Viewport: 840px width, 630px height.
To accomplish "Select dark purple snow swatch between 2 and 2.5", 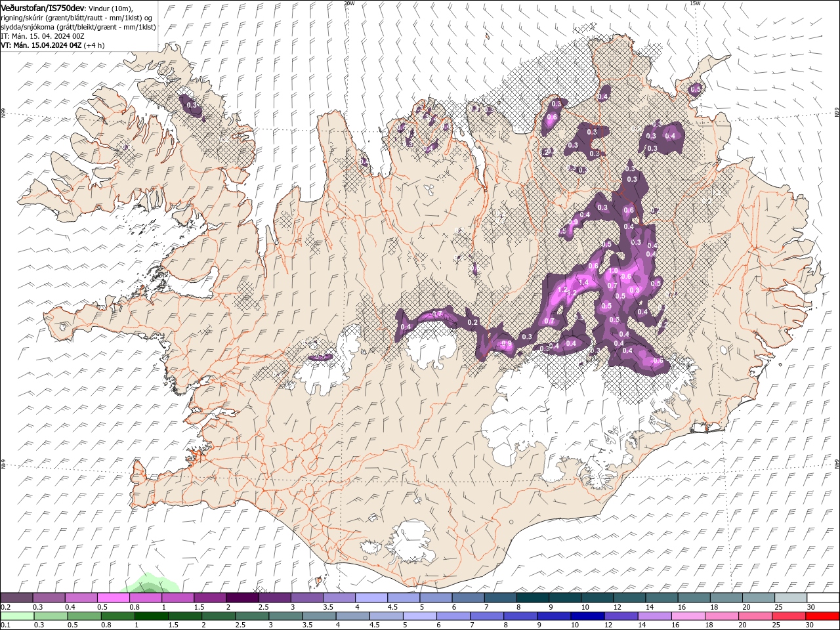I will point(242,597).
